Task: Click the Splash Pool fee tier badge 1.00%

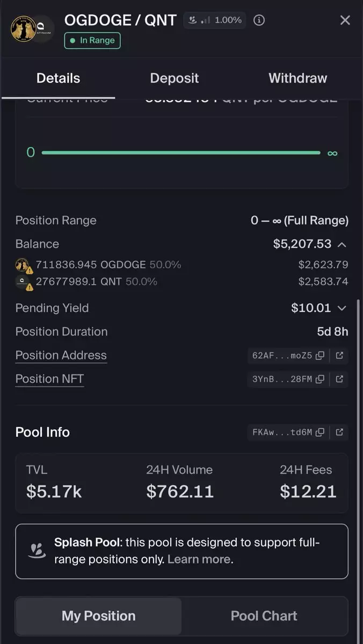Action: point(215,20)
